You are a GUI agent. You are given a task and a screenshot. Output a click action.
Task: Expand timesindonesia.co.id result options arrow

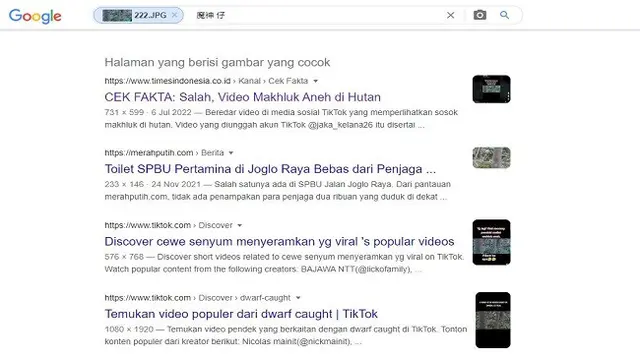[316, 81]
